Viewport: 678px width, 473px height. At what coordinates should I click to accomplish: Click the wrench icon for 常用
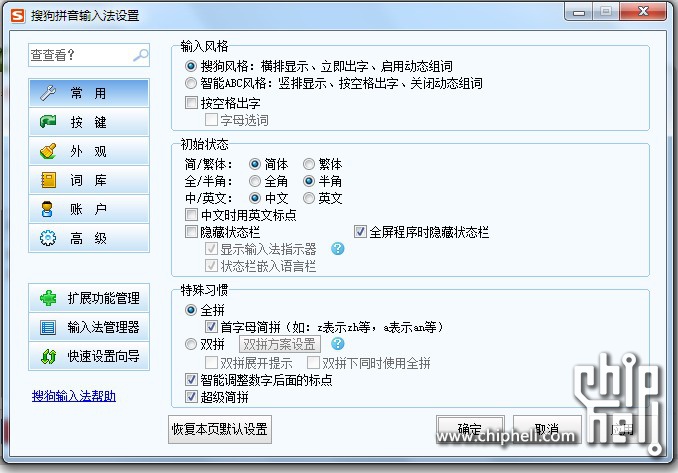(x=48, y=93)
